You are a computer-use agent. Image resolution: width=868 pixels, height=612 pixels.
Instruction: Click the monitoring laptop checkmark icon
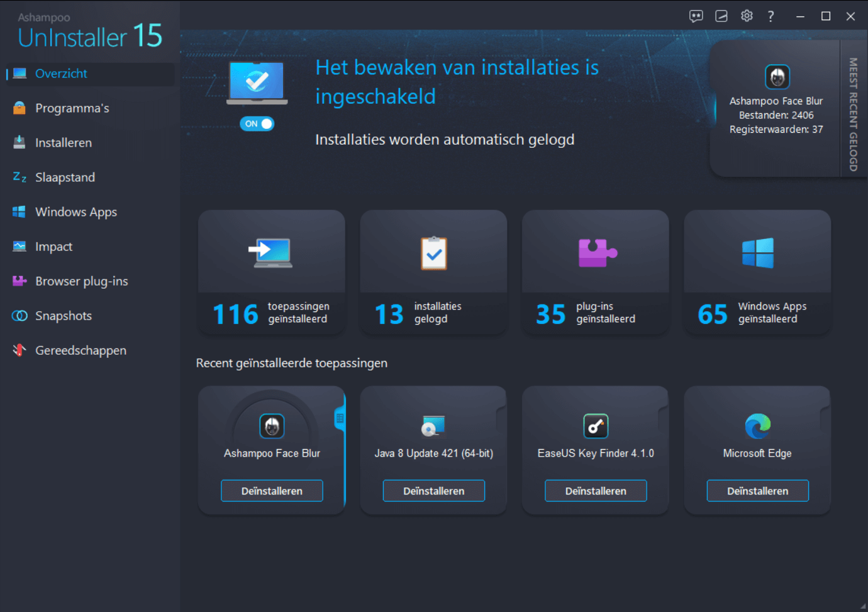point(257,82)
